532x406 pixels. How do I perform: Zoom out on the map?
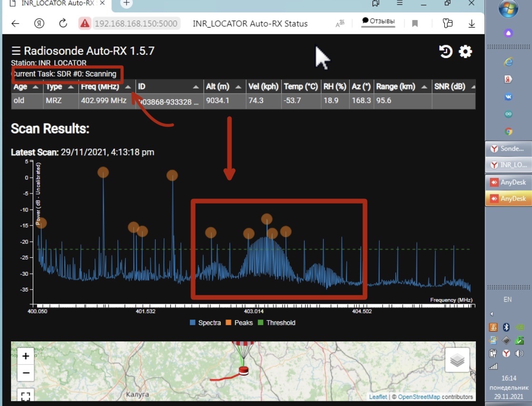click(26, 373)
